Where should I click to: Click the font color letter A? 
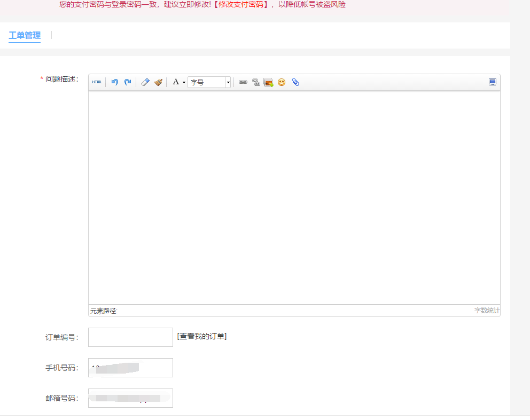(175, 82)
